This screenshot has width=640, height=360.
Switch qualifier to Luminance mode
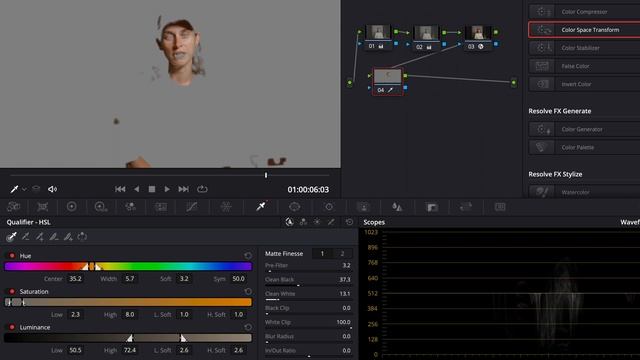pos(317,222)
